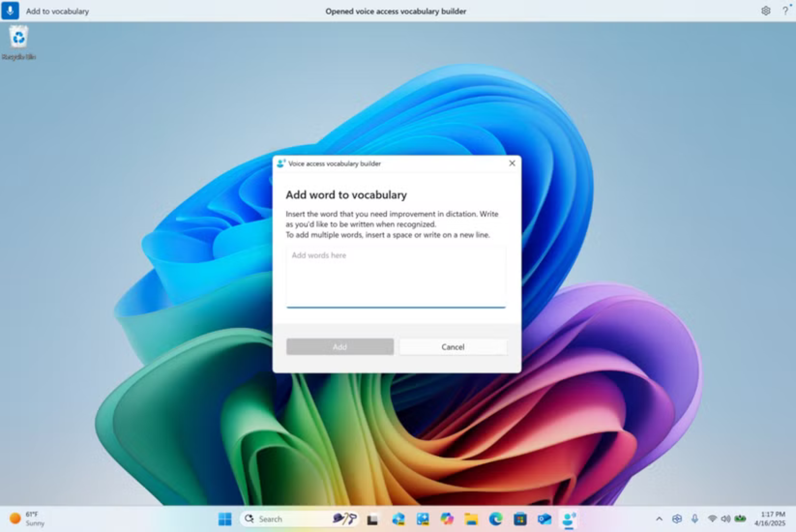This screenshot has width=796, height=532.
Task: Open File Explorer from the taskbar
Action: click(x=470, y=518)
